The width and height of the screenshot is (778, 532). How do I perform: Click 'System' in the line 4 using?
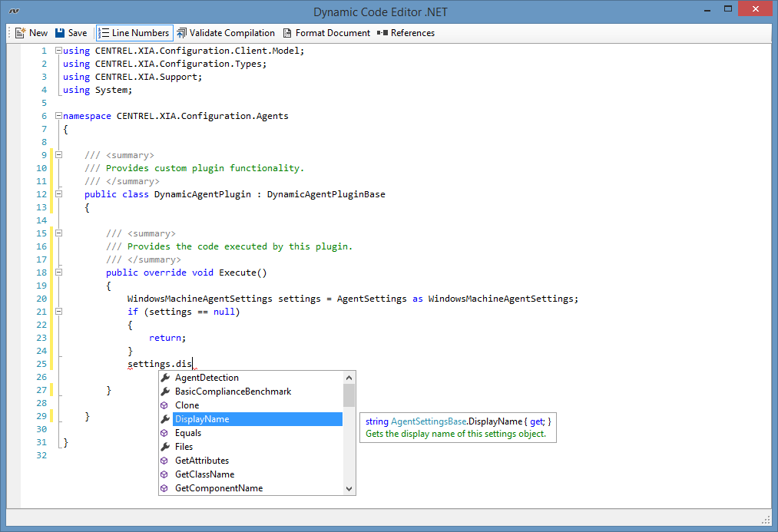pos(111,90)
